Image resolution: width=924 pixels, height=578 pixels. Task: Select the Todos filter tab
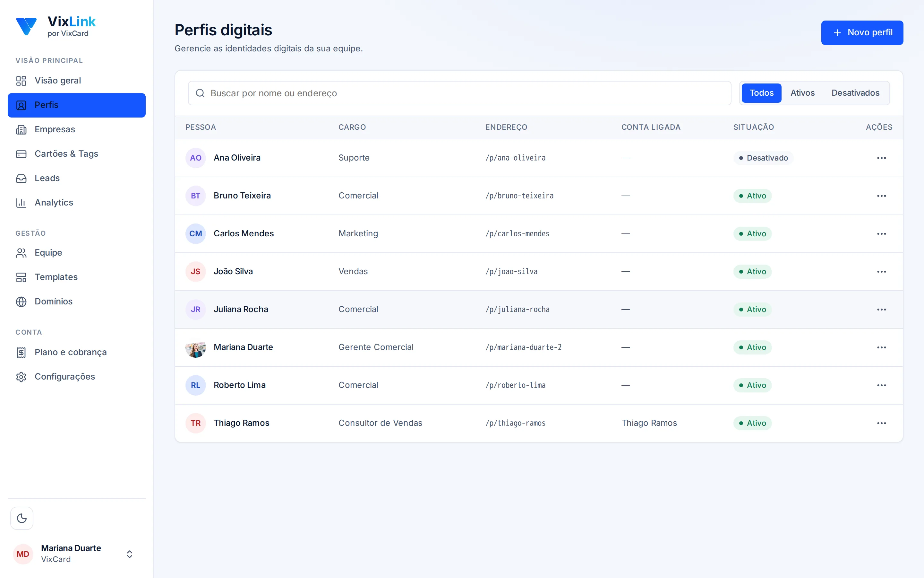761,93
